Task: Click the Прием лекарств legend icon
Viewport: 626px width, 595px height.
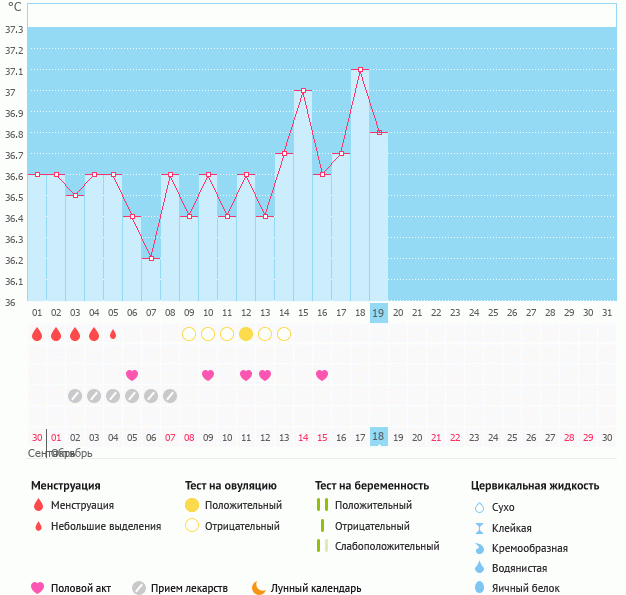Action: pos(139,588)
